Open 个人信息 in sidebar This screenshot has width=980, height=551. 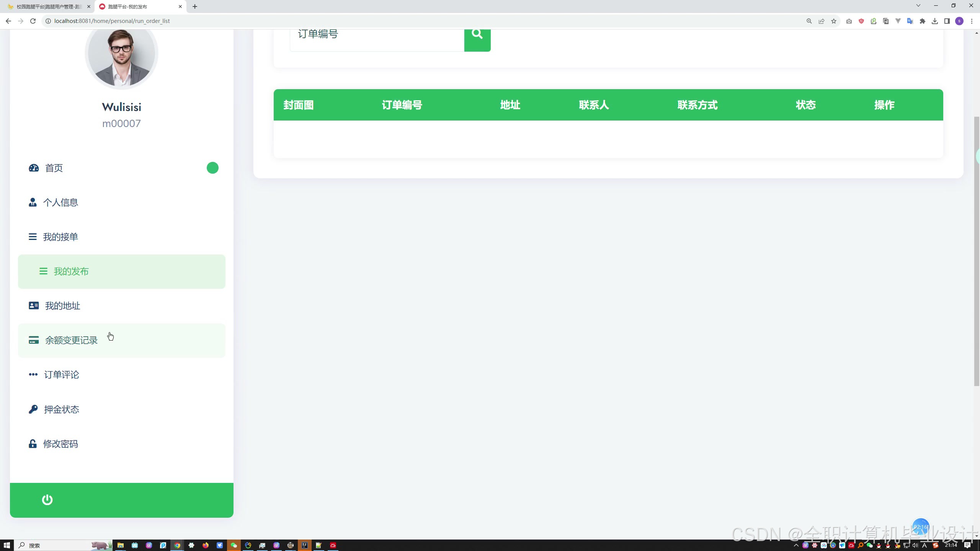coord(60,202)
